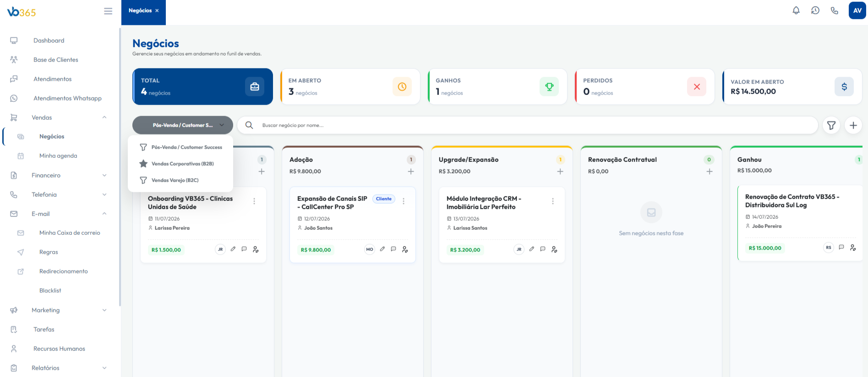The height and width of the screenshot is (377, 868).
Task: Toggle the Pós-Venda / Customer S... pipeline dropdown
Action: [x=183, y=125]
